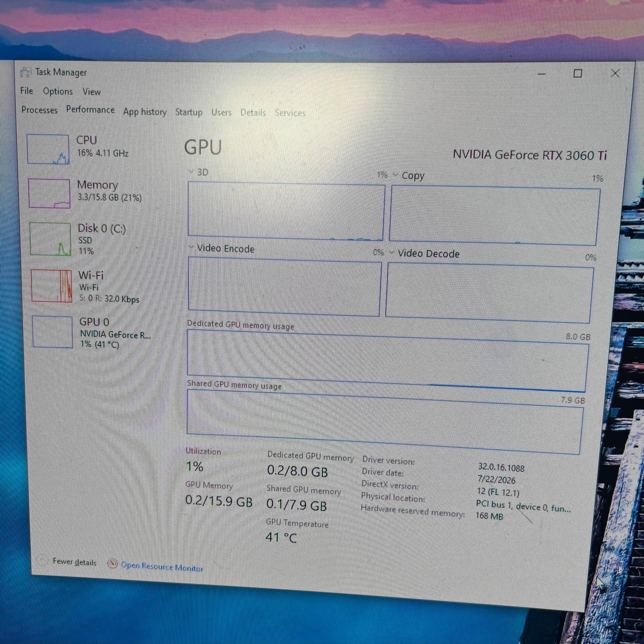This screenshot has width=644, height=644.
Task: Select the Disk 0 (C:) graph thumbnail
Action: 50,239
